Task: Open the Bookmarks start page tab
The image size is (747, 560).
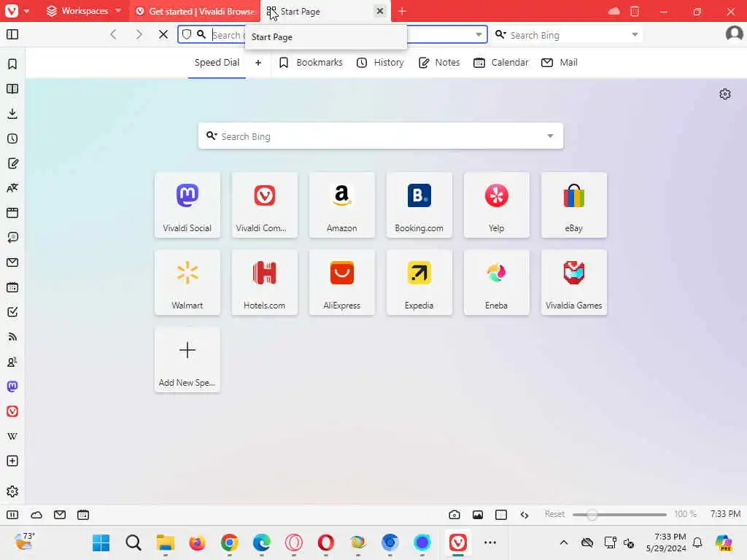Action: coord(311,63)
